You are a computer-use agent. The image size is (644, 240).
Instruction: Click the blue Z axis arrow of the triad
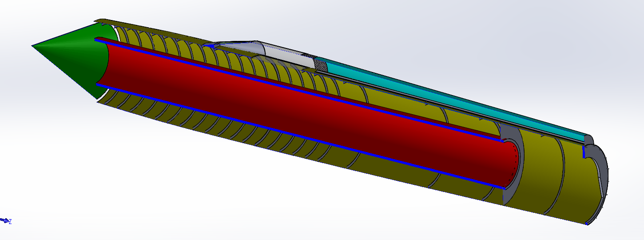[x=5, y=220]
